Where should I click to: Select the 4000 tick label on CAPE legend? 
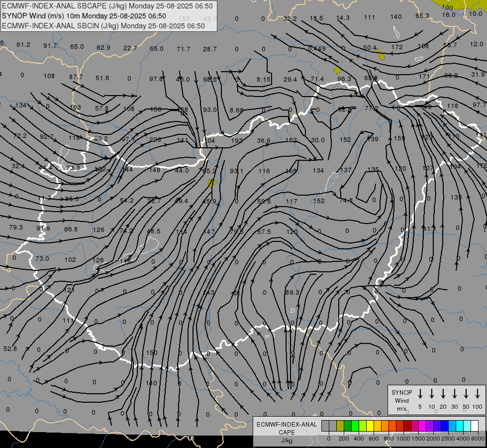(463, 439)
